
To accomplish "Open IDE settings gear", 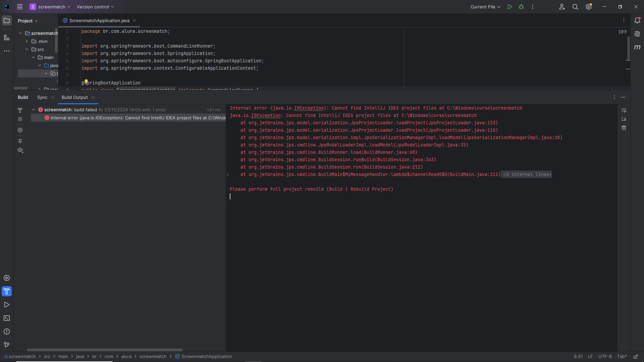I will 589,7.
